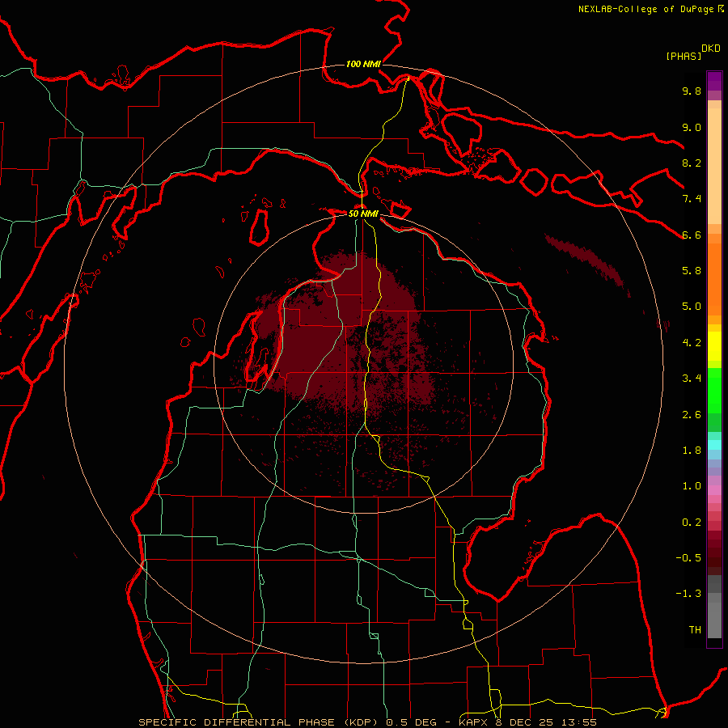Viewport: 728px width, 728px height.
Task: Click the 50 NMI range ring label
Action: tap(363, 214)
